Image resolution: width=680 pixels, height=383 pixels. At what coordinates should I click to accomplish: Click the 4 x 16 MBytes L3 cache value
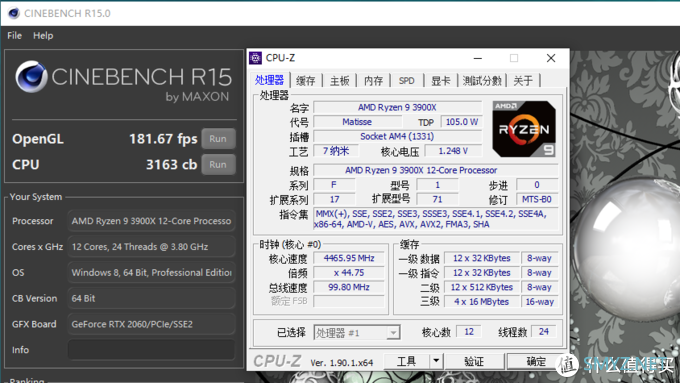pyautogui.click(x=481, y=301)
